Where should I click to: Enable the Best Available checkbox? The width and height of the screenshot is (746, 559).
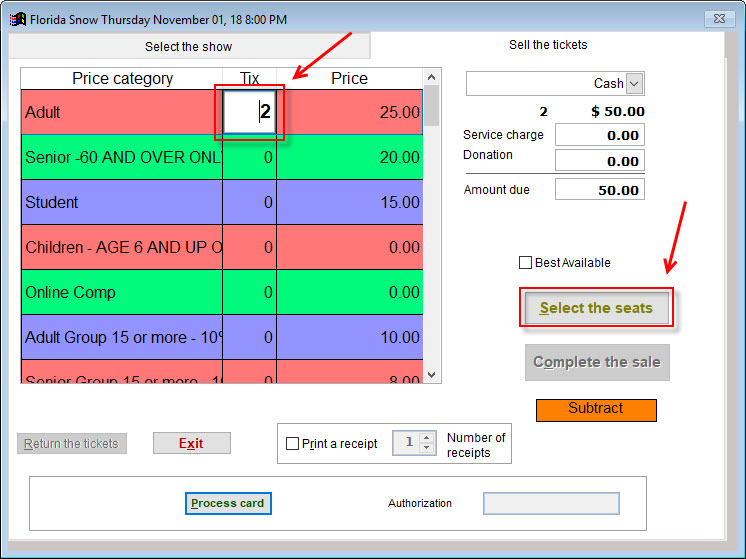click(x=525, y=263)
